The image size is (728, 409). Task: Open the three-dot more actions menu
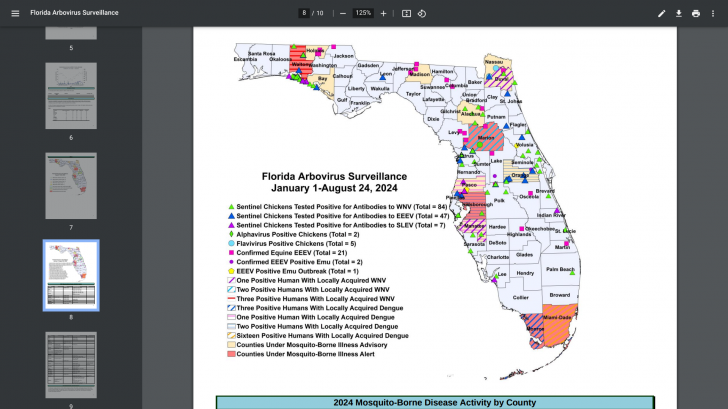click(x=714, y=13)
